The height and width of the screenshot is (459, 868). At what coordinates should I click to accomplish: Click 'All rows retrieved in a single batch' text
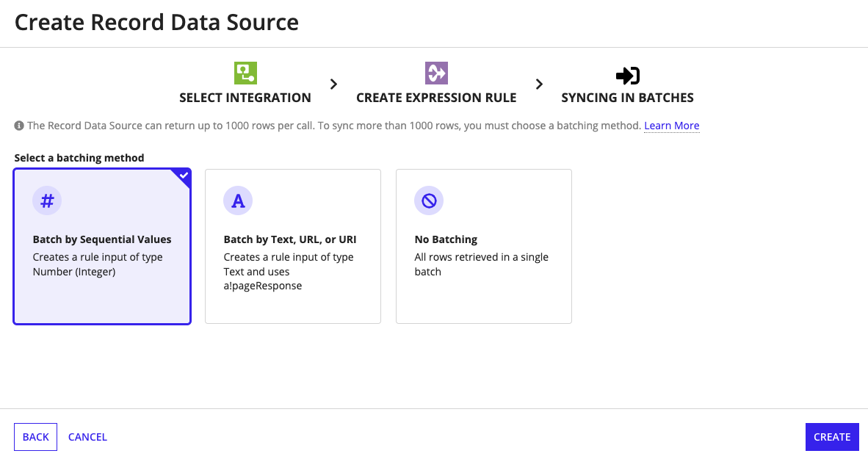coord(481,264)
